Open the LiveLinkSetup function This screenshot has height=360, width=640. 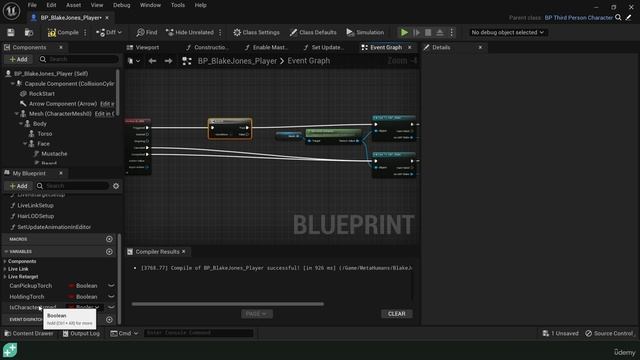point(35,205)
